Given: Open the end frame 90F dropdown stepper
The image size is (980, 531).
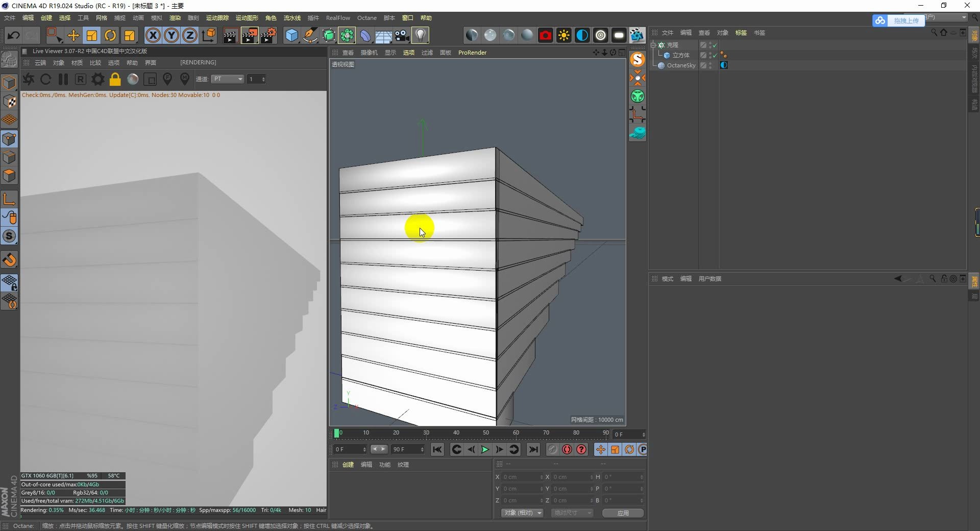Looking at the screenshot, I should tap(423, 449).
